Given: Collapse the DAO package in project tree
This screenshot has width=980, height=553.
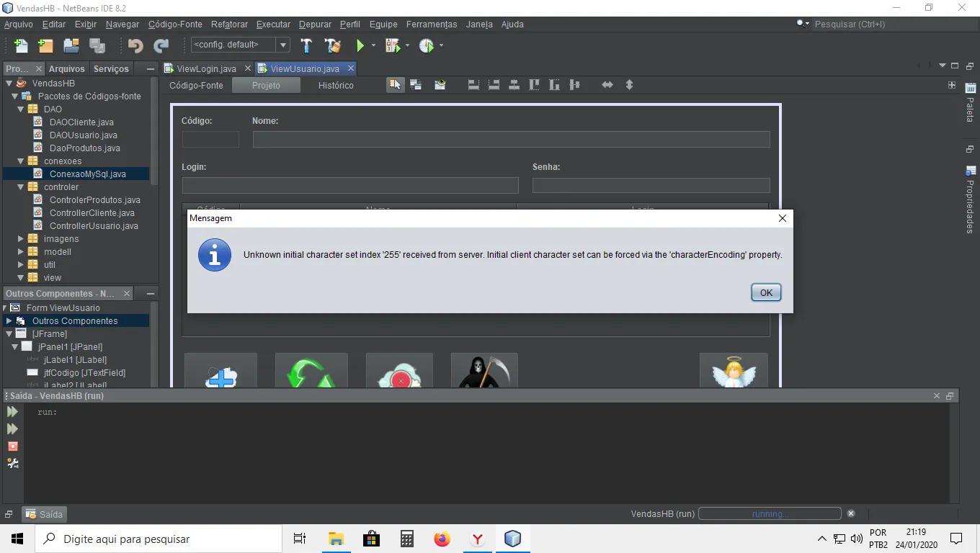Looking at the screenshot, I should point(20,109).
